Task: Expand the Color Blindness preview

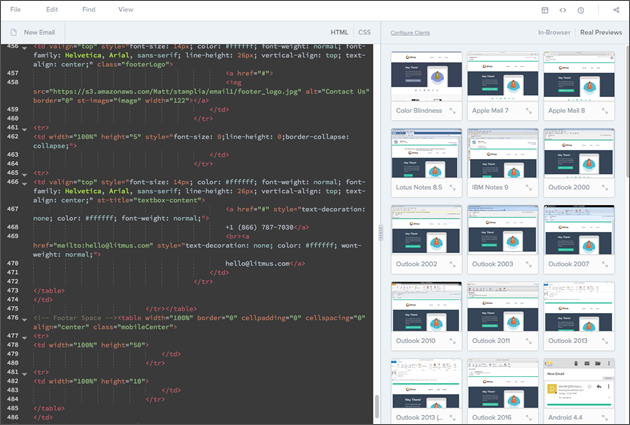Action: tap(453, 111)
